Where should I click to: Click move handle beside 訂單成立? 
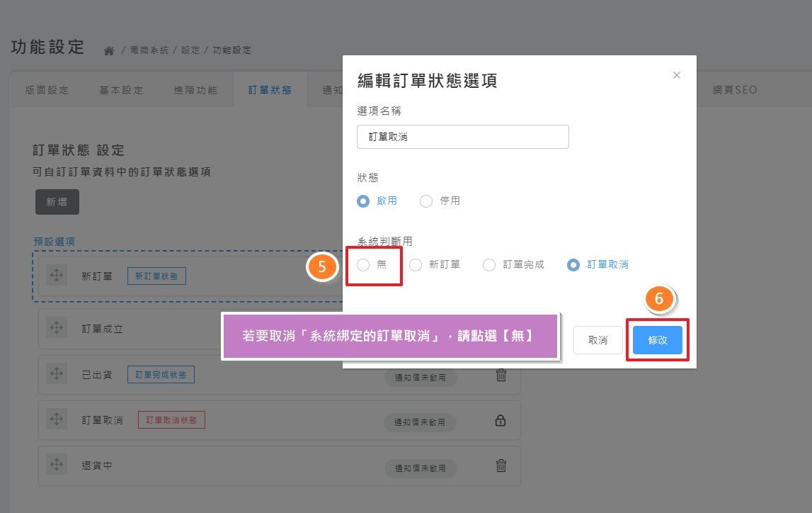(57, 329)
